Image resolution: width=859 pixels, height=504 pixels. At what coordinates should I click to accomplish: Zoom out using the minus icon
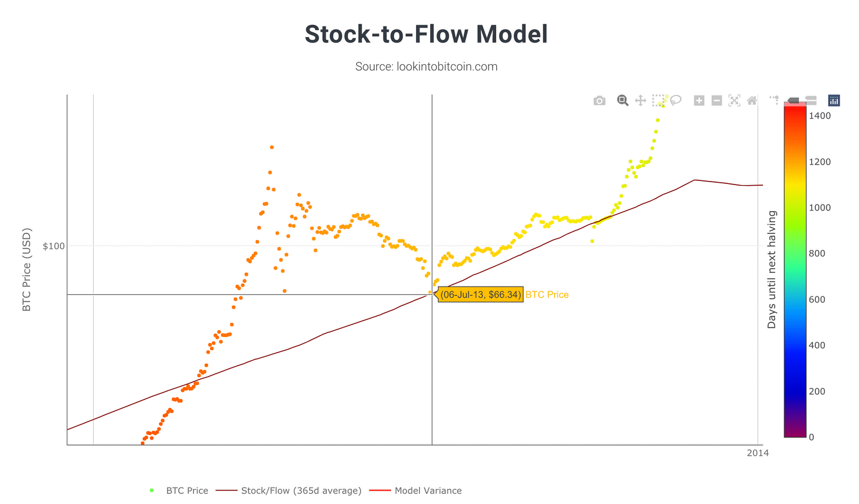717,101
